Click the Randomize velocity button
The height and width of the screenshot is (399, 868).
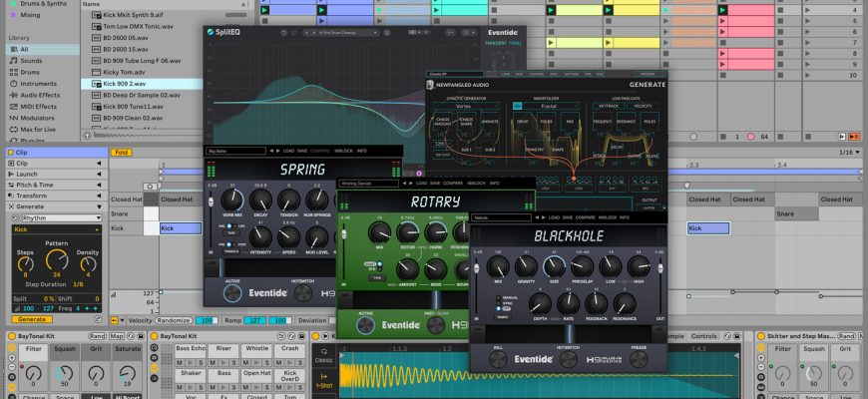point(174,321)
